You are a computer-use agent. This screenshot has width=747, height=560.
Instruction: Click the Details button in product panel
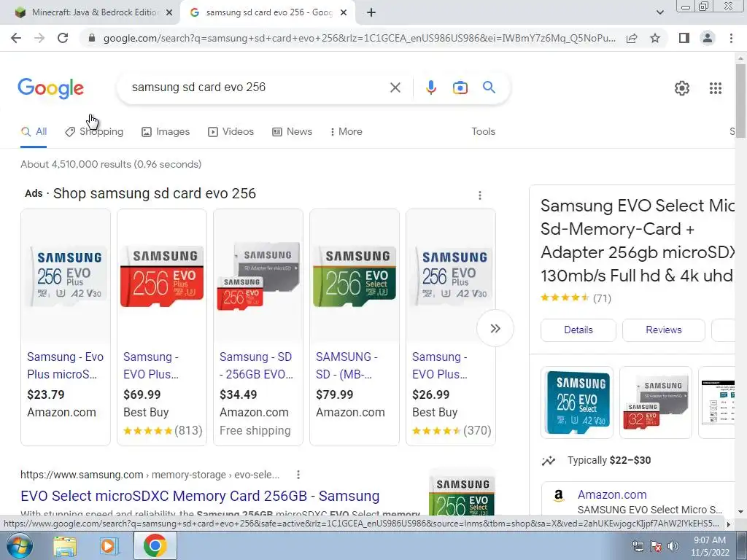pyautogui.click(x=578, y=330)
